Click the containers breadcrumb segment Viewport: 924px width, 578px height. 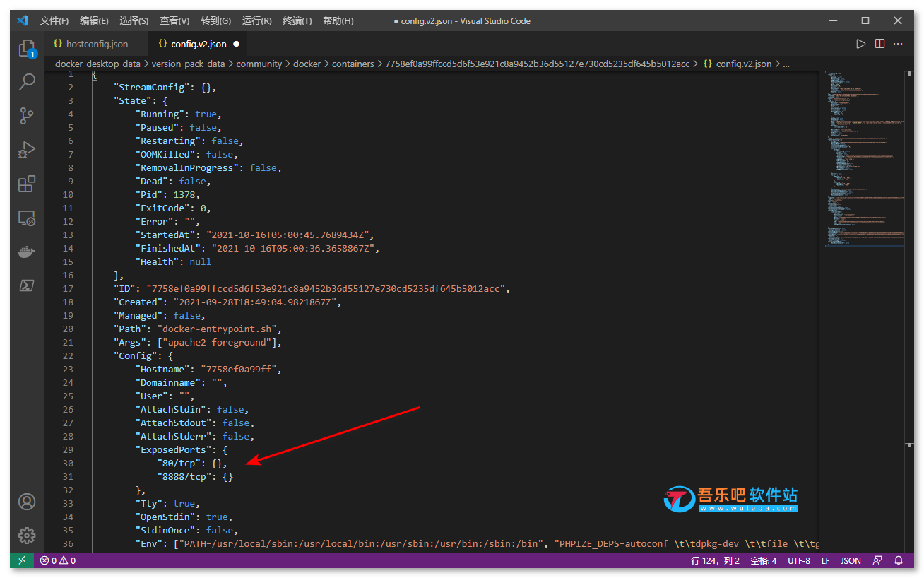pos(353,64)
